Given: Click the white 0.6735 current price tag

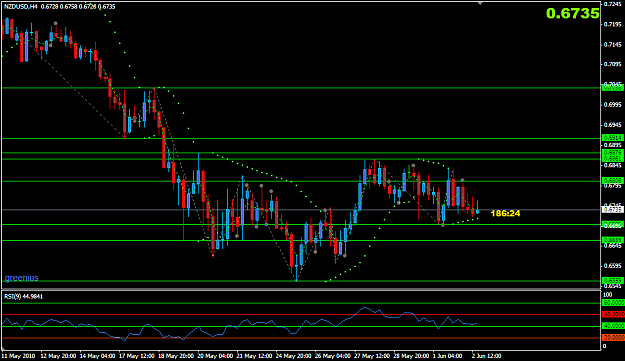Looking at the screenshot, I should (x=612, y=210).
